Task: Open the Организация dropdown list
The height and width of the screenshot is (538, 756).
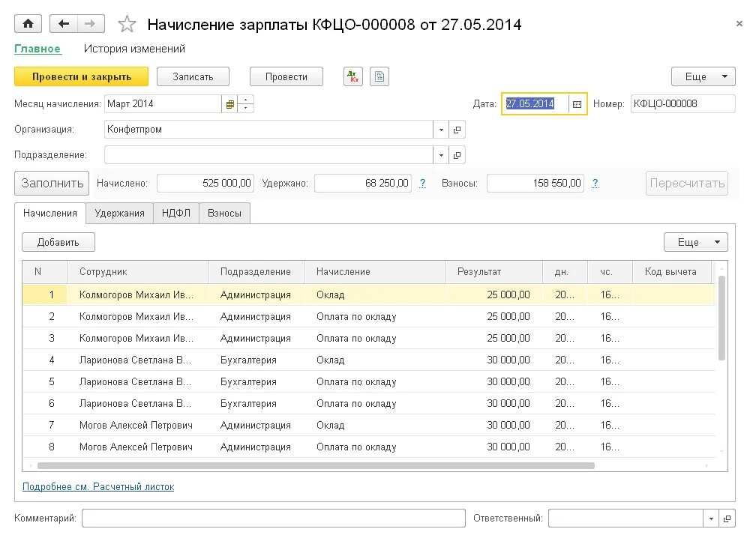Action: [x=441, y=130]
